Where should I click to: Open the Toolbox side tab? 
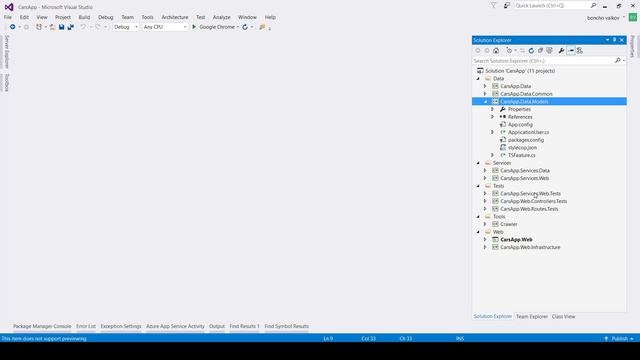[7, 83]
